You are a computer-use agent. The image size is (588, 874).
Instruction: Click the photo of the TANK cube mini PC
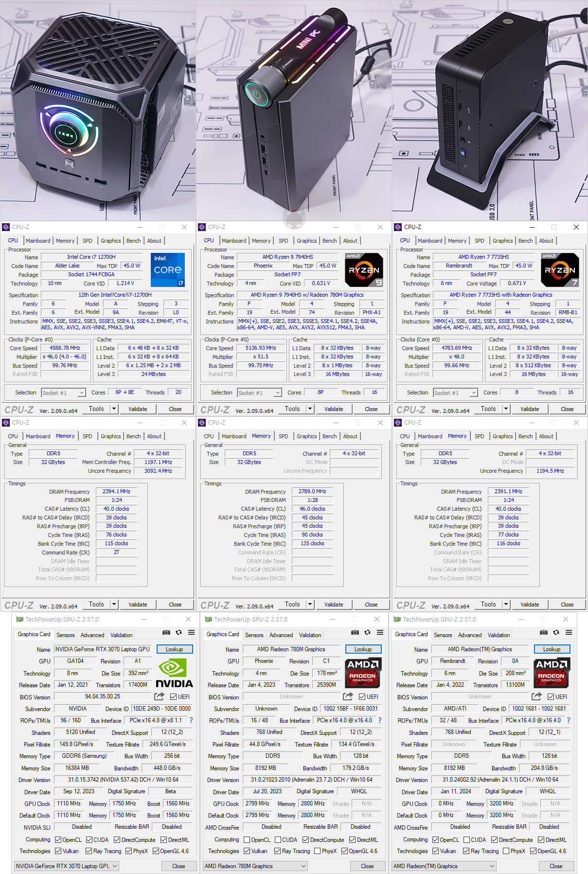98,110
